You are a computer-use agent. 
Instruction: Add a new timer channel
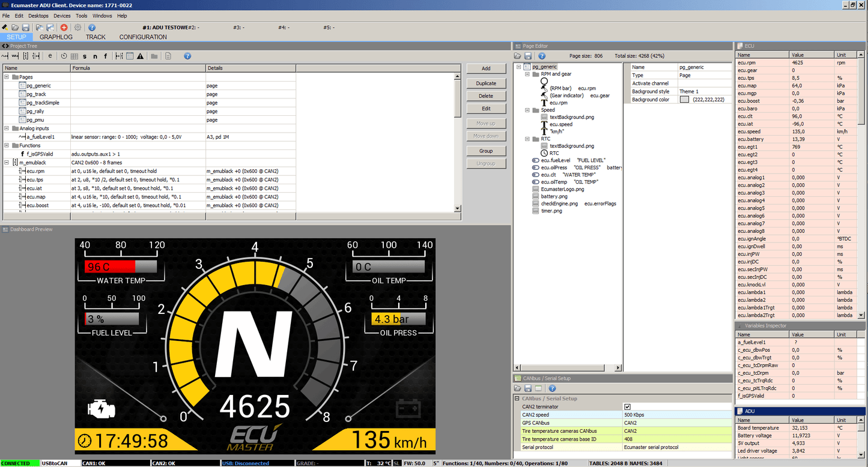[64, 56]
